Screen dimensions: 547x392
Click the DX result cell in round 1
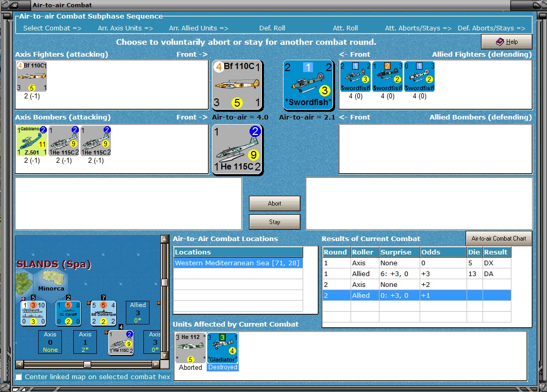497,263
